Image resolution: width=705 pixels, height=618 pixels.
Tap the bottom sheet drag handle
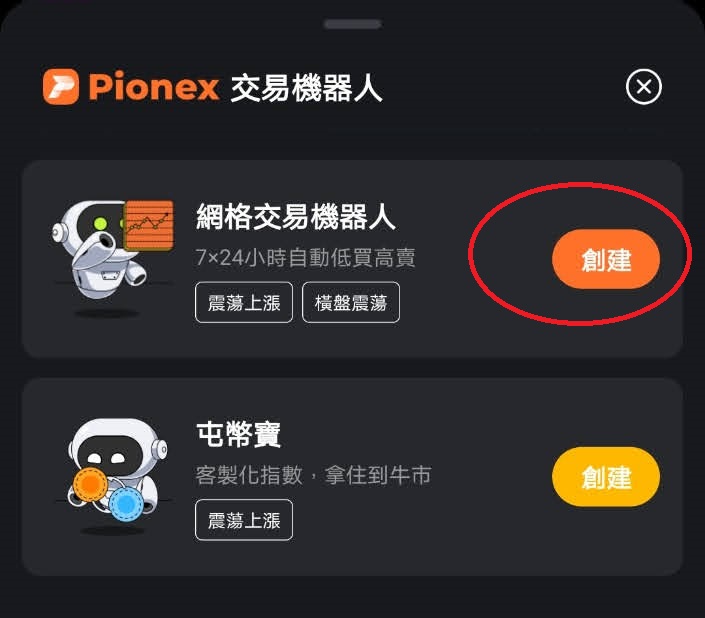click(x=353, y=24)
